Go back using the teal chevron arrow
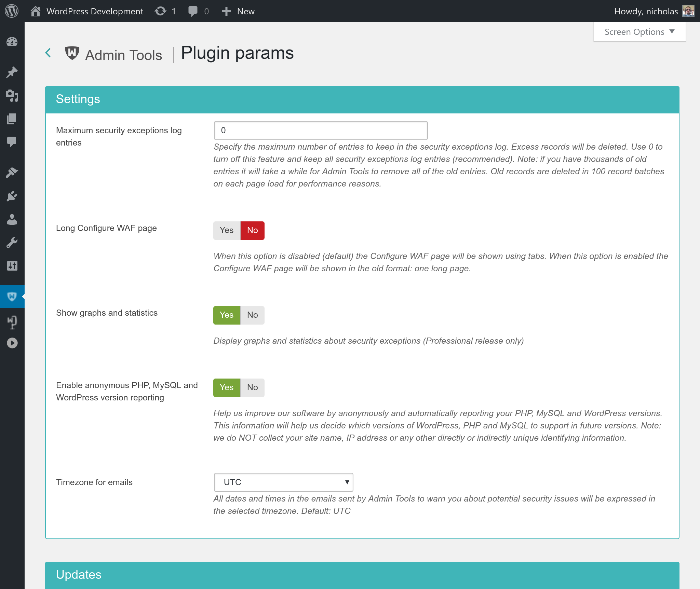The image size is (700, 589). pyautogui.click(x=48, y=53)
